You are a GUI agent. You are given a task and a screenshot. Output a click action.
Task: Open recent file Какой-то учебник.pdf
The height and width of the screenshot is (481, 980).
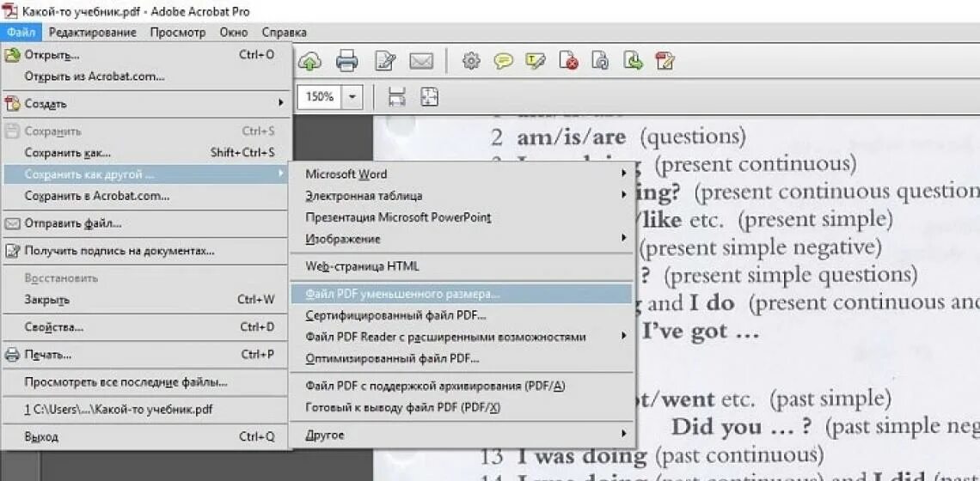(x=146, y=410)
